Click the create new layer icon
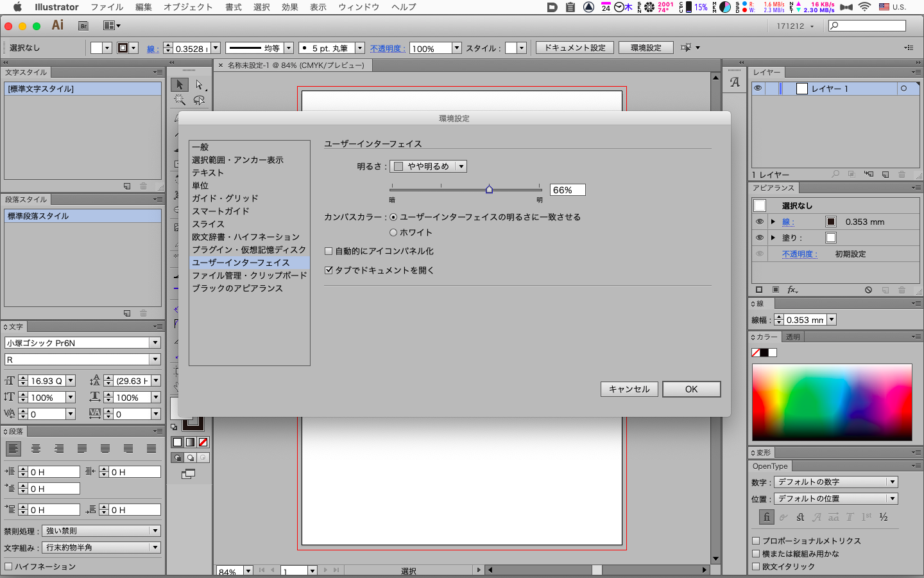Viewport: 924px width, 578px height. point(886,174)
